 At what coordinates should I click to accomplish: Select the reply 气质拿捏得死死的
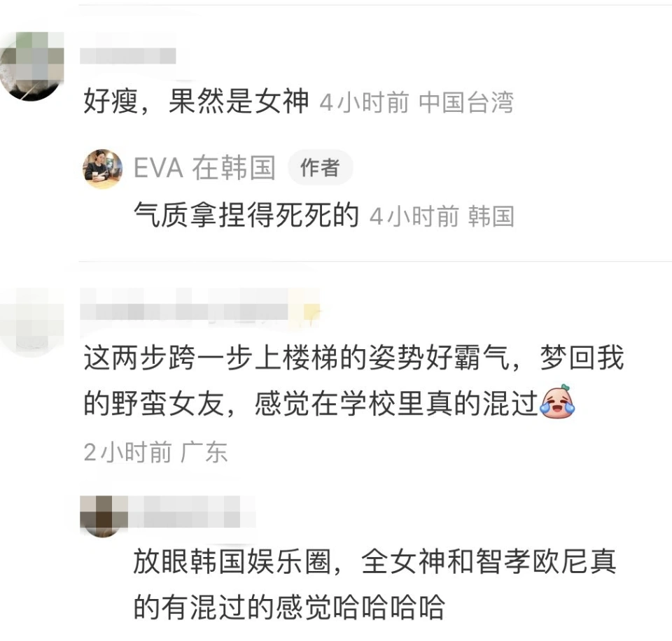tap(246, 215)
